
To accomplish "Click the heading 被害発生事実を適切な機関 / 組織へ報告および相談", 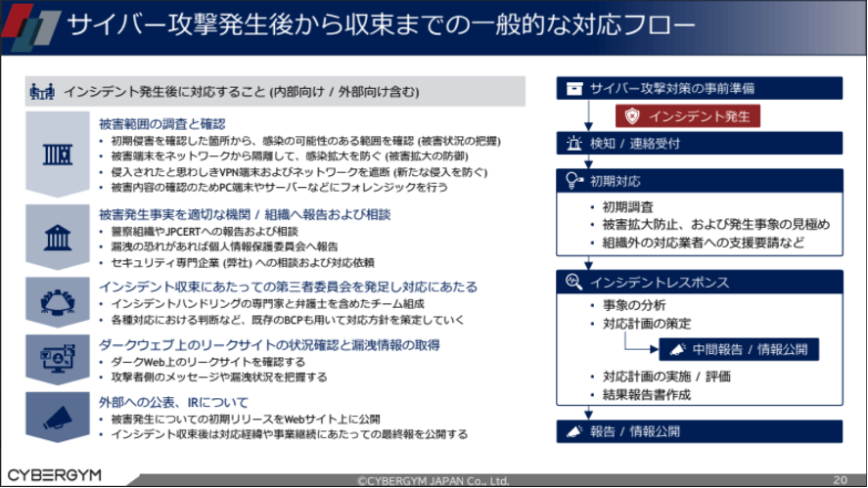I will coord(245,215).
